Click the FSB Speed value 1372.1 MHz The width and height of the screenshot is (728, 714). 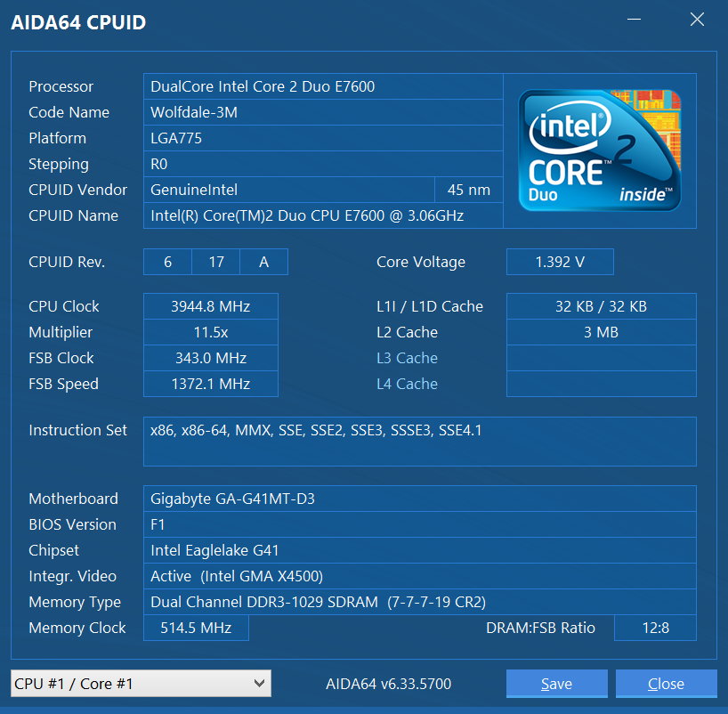(x=211, y=384)
